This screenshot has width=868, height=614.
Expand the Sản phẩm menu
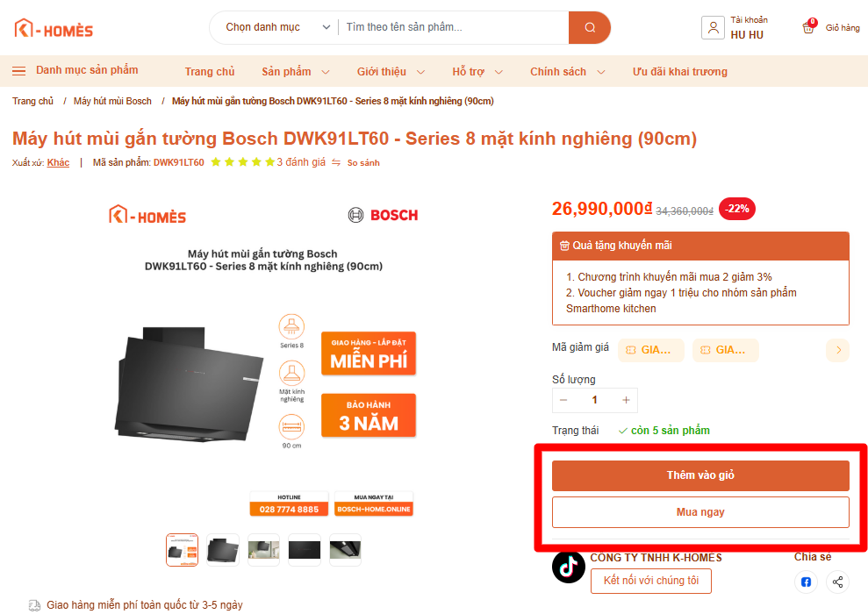coord(296,72)
